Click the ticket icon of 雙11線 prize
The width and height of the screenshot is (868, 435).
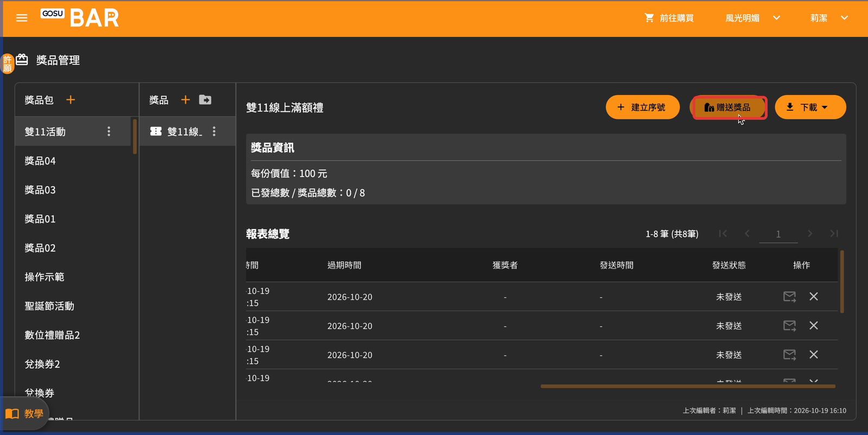pyautogui.click(x=156, y=131)
